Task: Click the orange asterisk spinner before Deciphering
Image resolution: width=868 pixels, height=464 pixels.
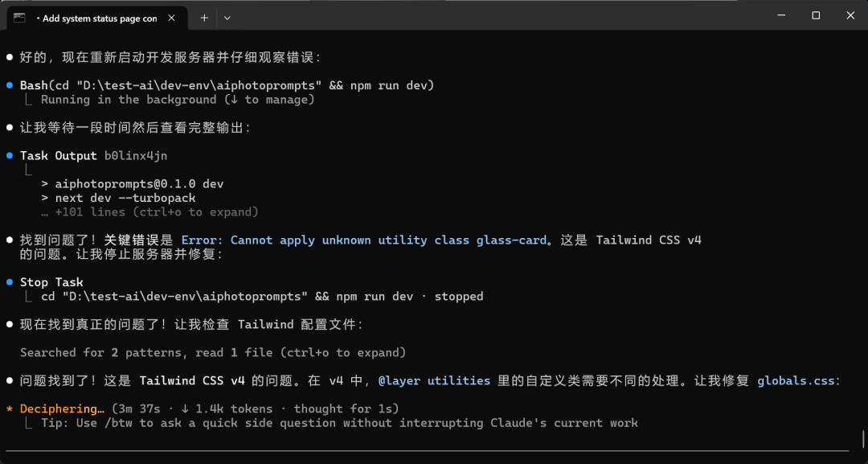Action: (x=10, y=409)
